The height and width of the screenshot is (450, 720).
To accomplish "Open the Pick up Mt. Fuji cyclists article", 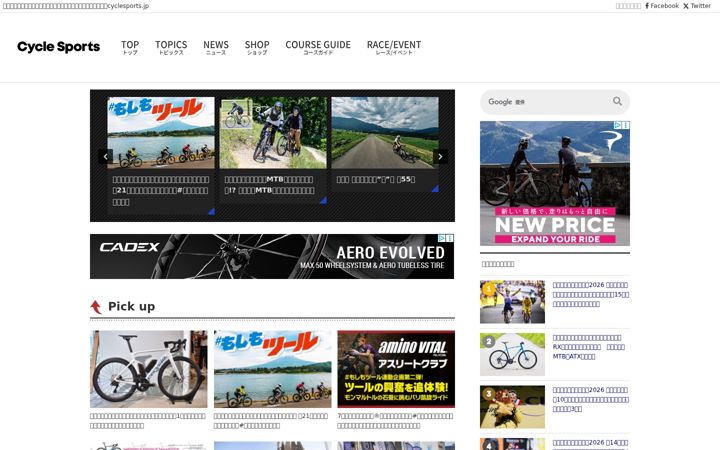I will point(272,369).
